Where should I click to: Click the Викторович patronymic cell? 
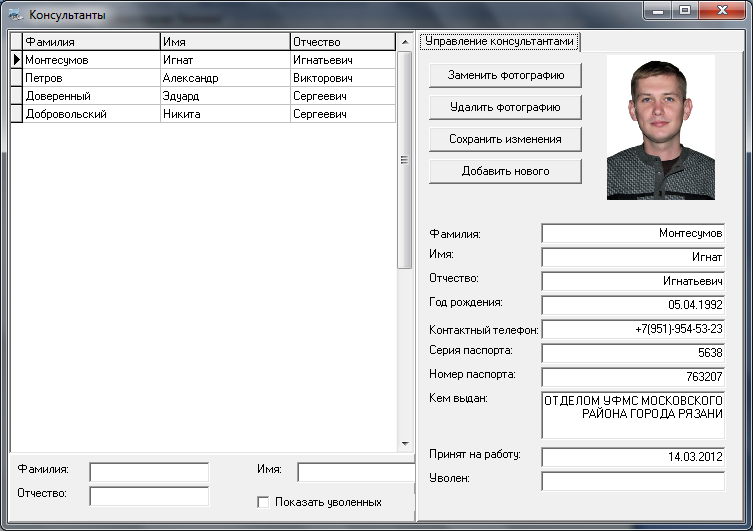(343, 78)
